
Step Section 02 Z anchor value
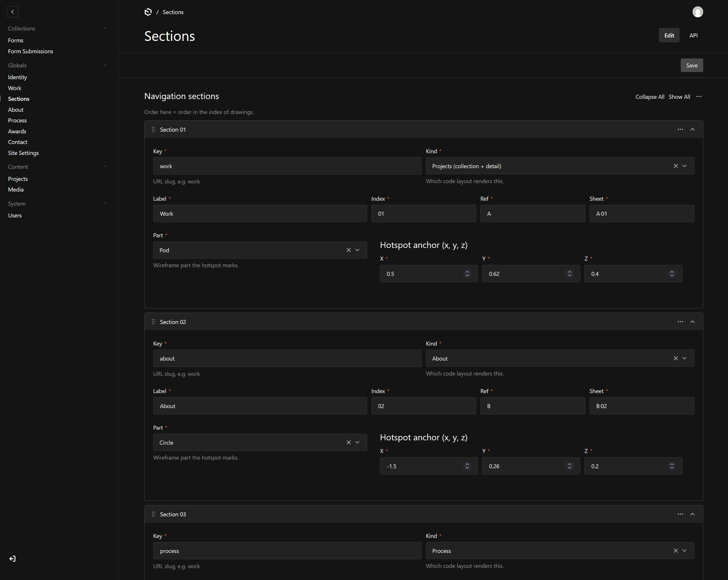(672, 466)
